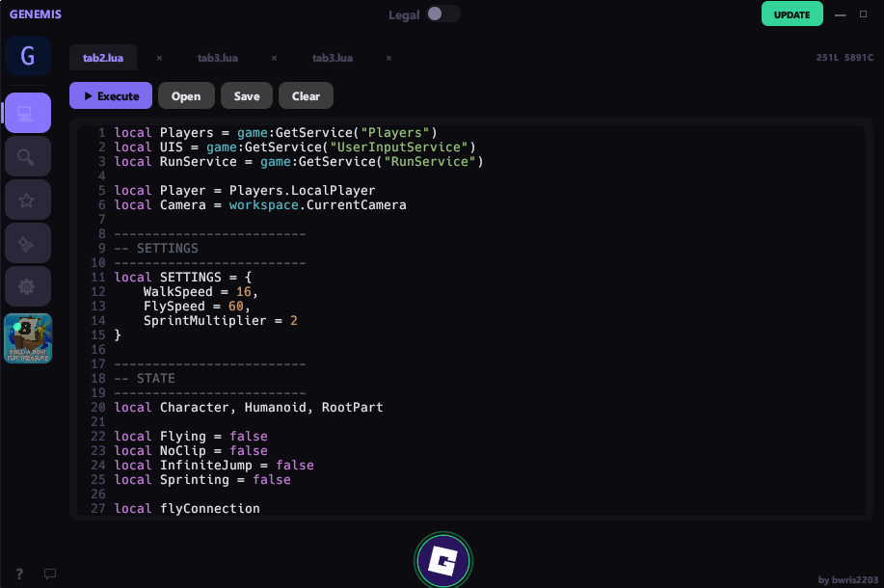Click the line count indicator 251L 5891C
Image resolution: width=884 pixels, height=588 pixels.
pos(847,57)
